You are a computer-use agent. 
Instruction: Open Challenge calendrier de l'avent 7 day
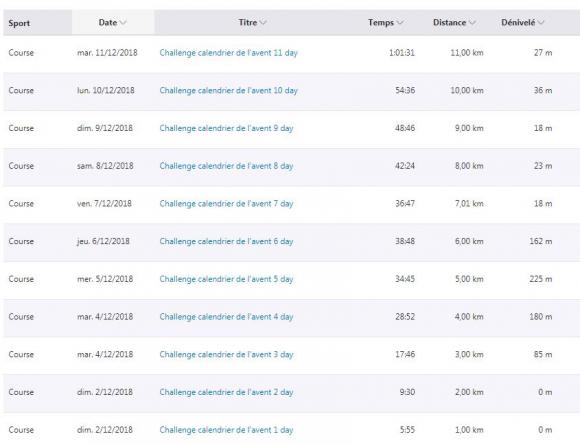click(x=226, y=204)
